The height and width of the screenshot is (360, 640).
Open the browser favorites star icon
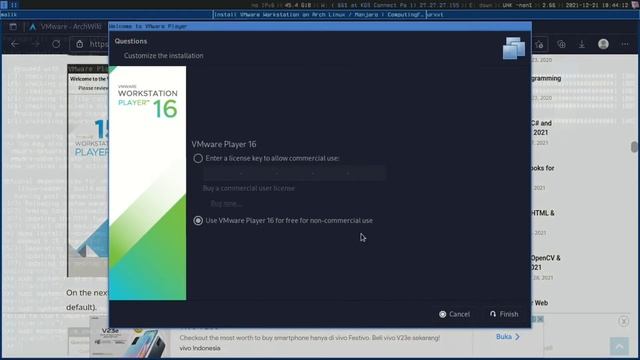click(x=539, y=44)
